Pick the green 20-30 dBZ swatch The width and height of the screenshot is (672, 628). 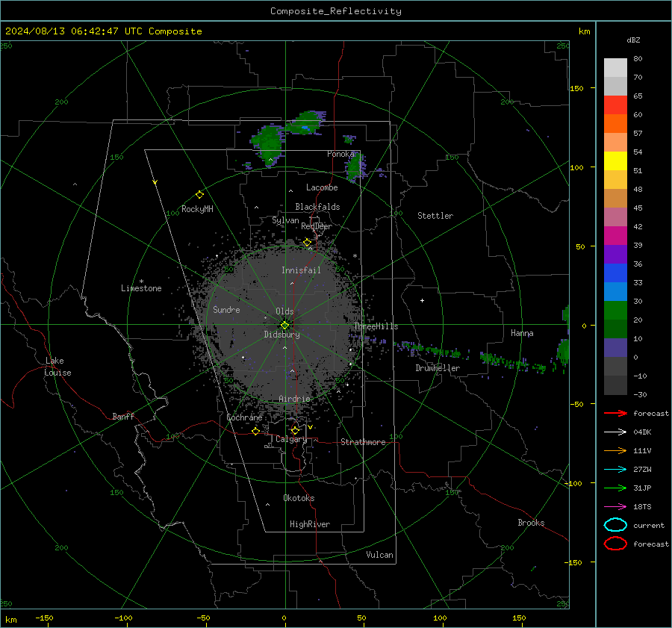(x=615, y=311)
